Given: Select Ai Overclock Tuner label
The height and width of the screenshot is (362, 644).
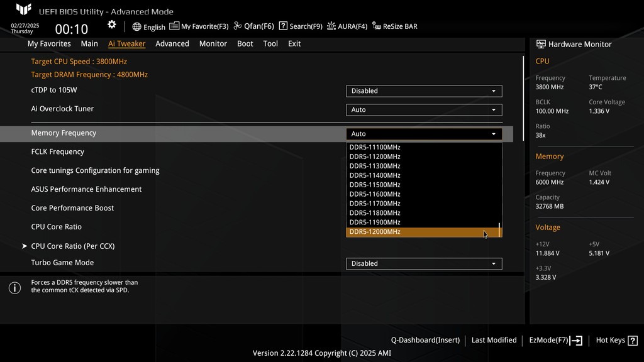Looking at the screenshot, I should [62, 109].
